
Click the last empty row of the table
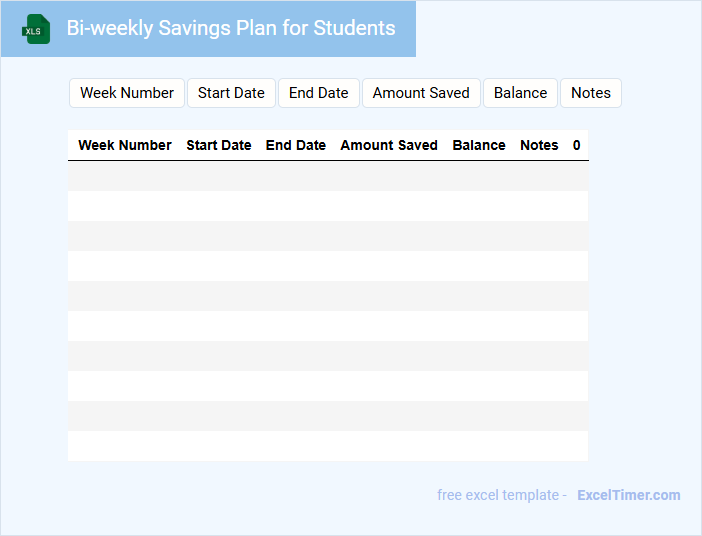coord(328,446)
